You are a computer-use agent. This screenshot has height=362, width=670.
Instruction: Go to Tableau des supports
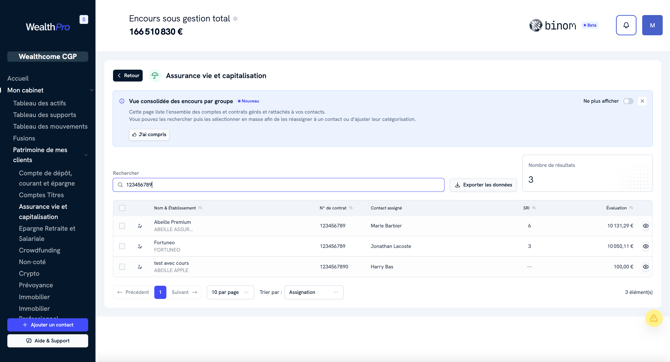44,115
